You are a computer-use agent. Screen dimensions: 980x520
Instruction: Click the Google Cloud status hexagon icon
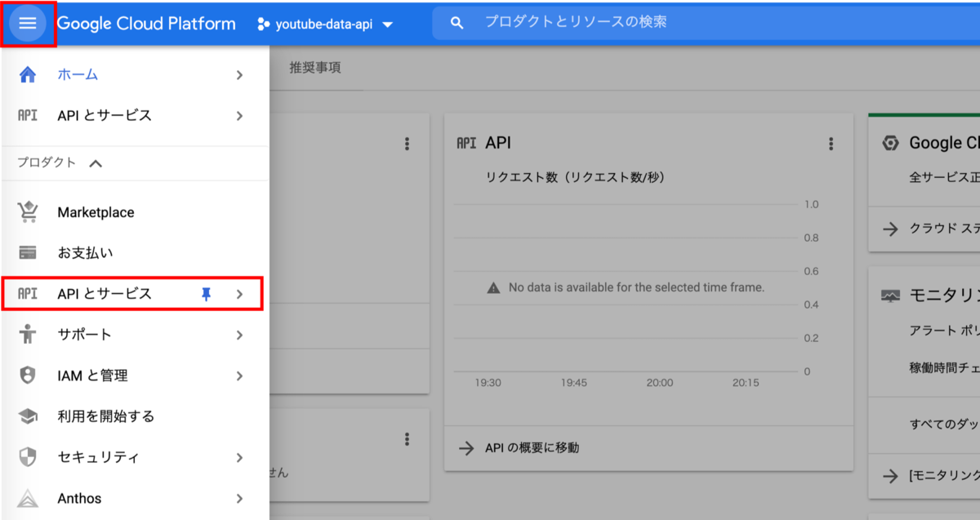(890, 143)
